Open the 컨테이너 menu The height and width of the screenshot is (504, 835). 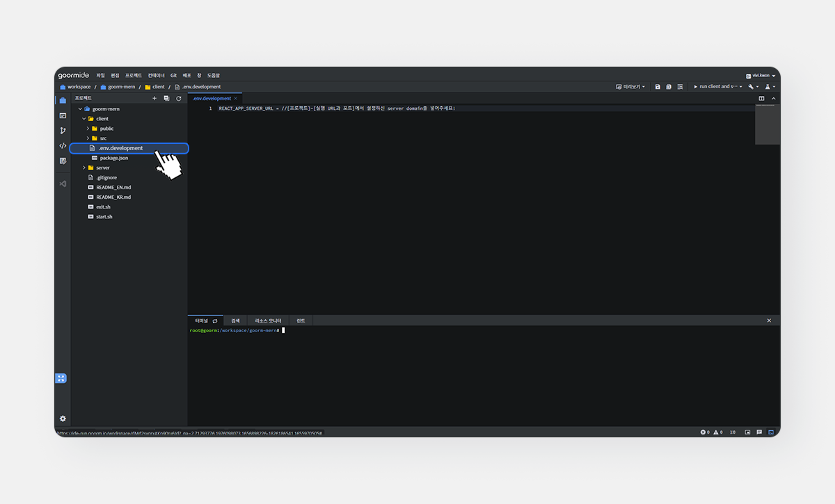pos(157,75)
